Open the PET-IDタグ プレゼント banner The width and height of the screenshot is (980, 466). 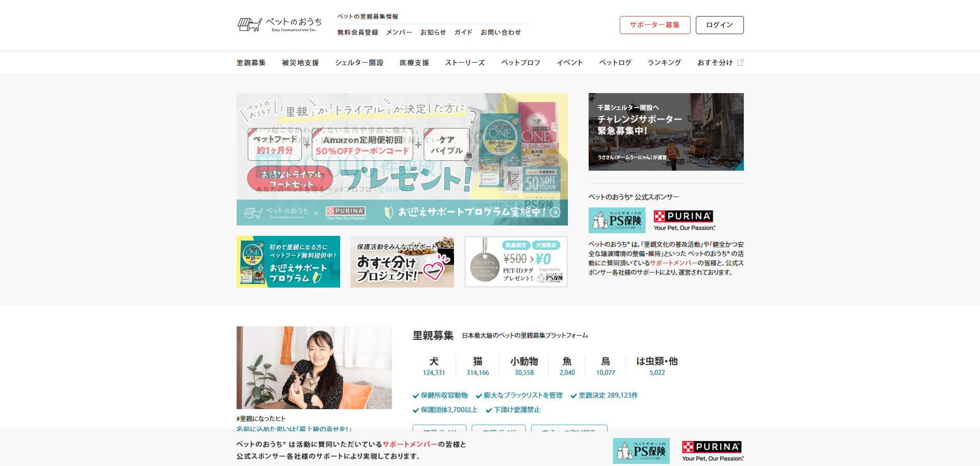[516, 262]
